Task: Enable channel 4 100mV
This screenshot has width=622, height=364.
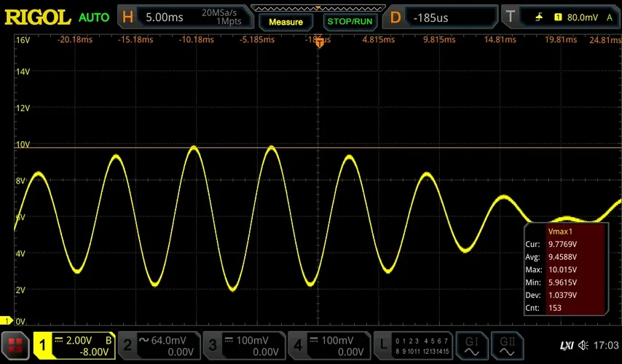Action: pyautogui.click(x=329, y=346)
